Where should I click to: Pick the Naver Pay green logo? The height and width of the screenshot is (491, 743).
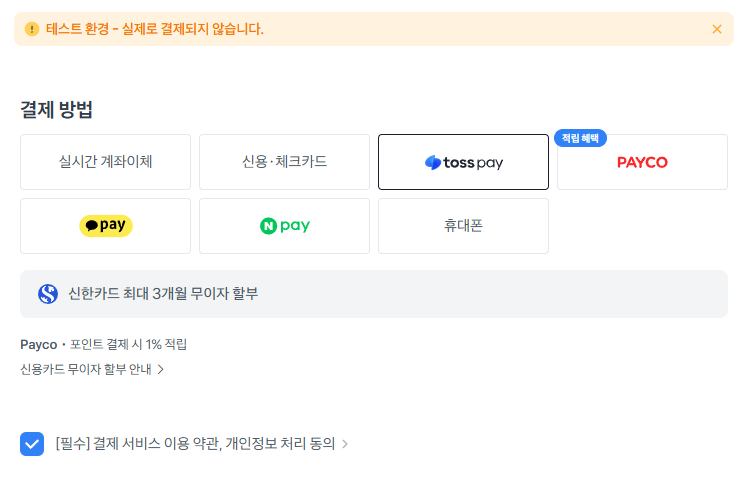click(x=284, y=226)
